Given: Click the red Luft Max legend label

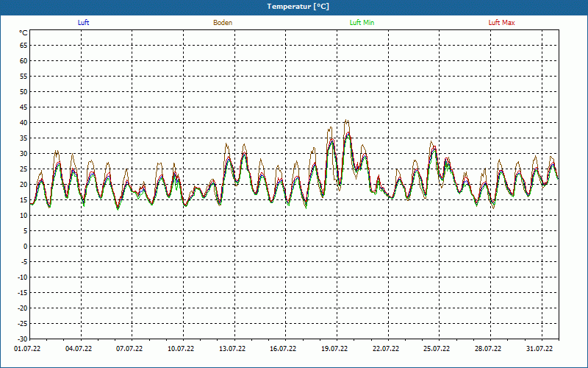Looking at the screenshot, I should [501, 23].
